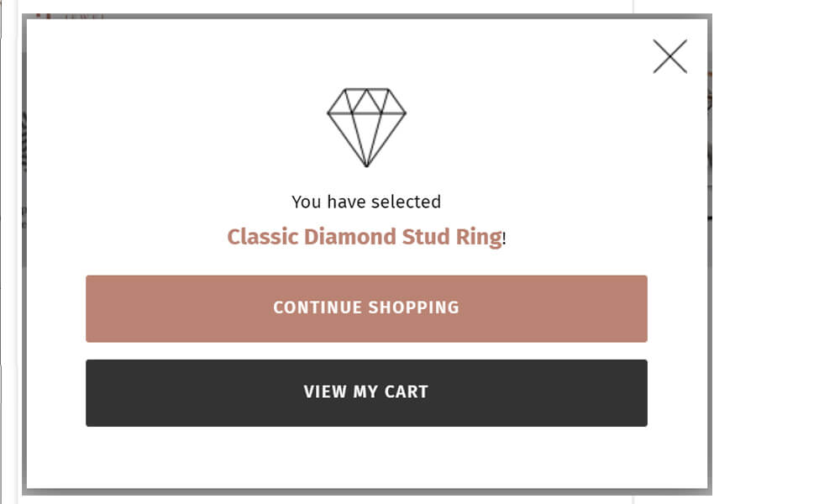Choose the rose-colored Continue Shopping bar
The image size is (840, 504).
[366, 308]
